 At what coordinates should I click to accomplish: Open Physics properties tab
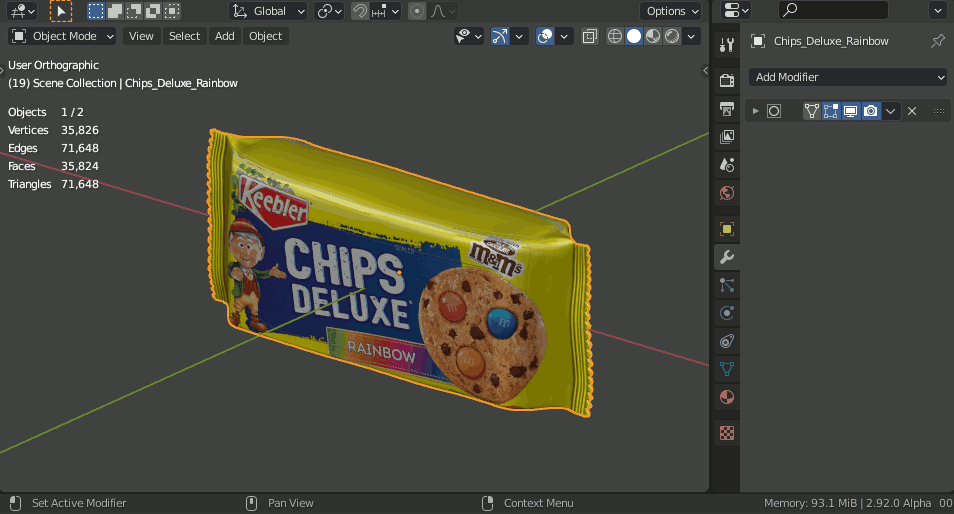pyautogui.click(x=726, y=313)
